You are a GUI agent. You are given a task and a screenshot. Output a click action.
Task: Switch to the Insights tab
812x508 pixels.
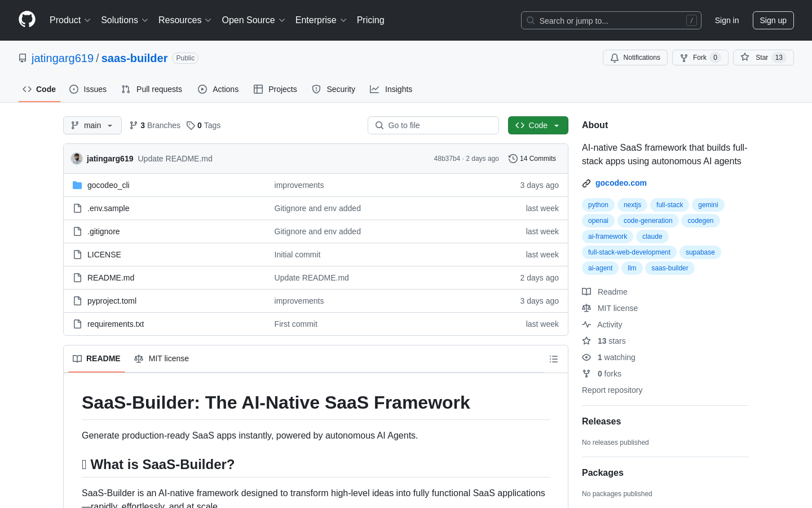point(391,89)
